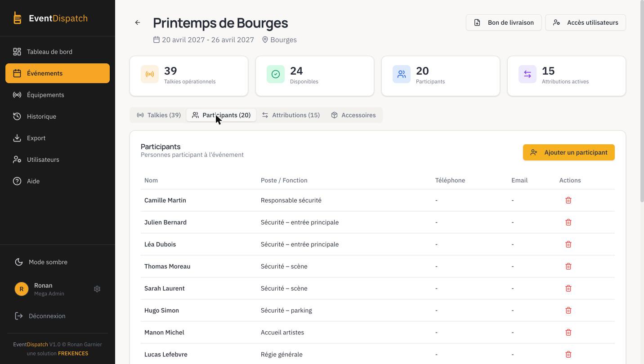The width and height of the screenshot is (644, 364).
Task: Open Équipements in the sidebar
Action: pyautogui.click(x=58, y=95)
